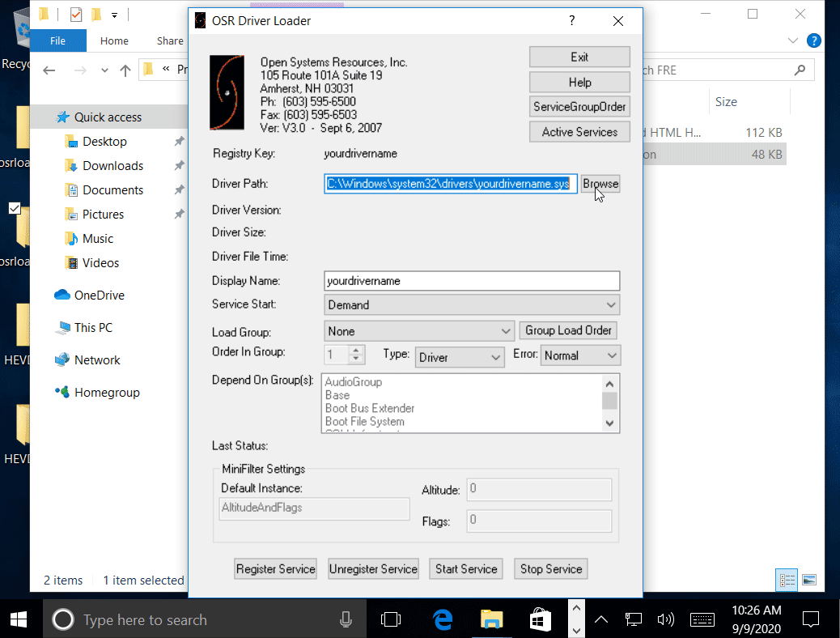Open the touch keyboard tray icon
The height and width of the screenshot is (638, 840).
(x=702, y=619)
